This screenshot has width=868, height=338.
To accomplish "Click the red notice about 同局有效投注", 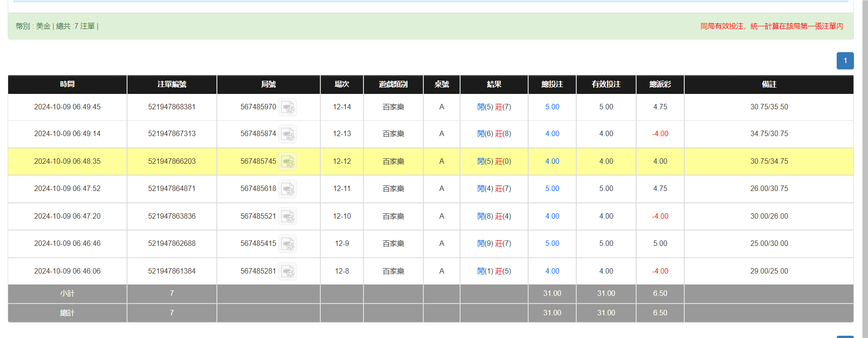I will pos(771,26).
